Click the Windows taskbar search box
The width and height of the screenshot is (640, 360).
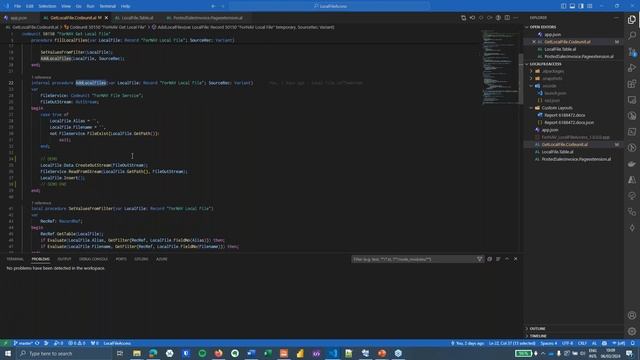click(x=63, y=353)
